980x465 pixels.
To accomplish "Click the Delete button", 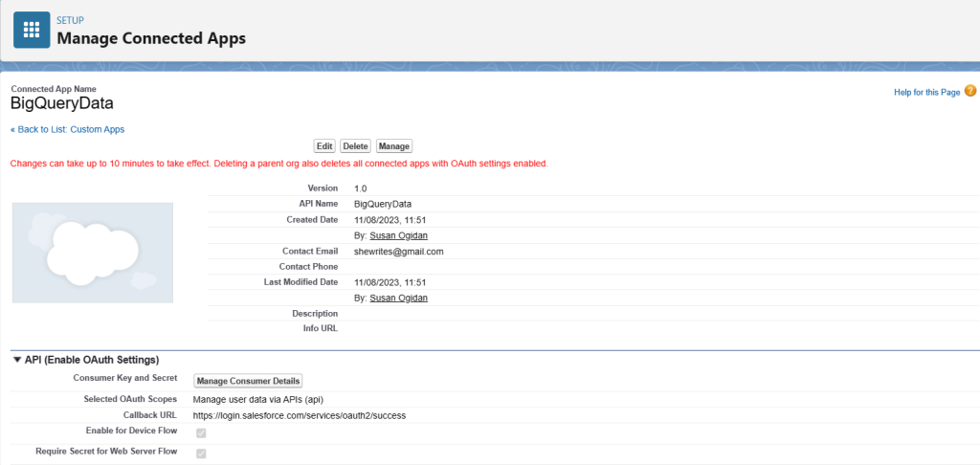I will coord(356,146).
